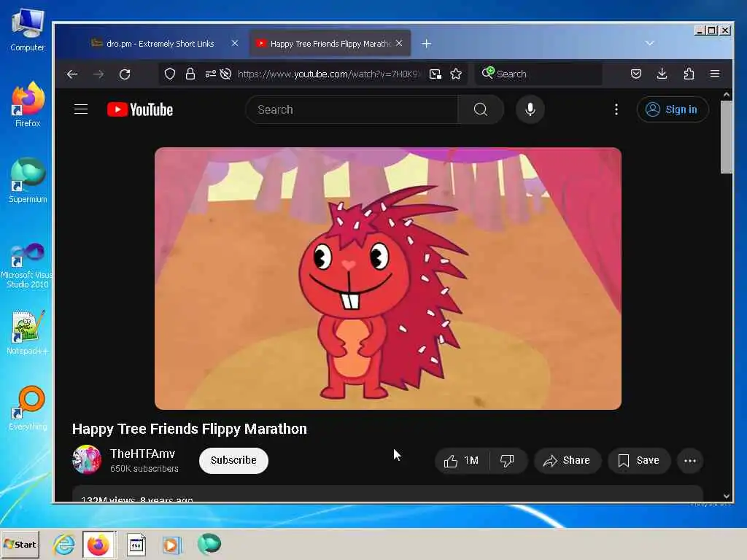Click the page scroll down arrow
The width and height of the screenshot is (747, 560).
[x=726, y=496]
